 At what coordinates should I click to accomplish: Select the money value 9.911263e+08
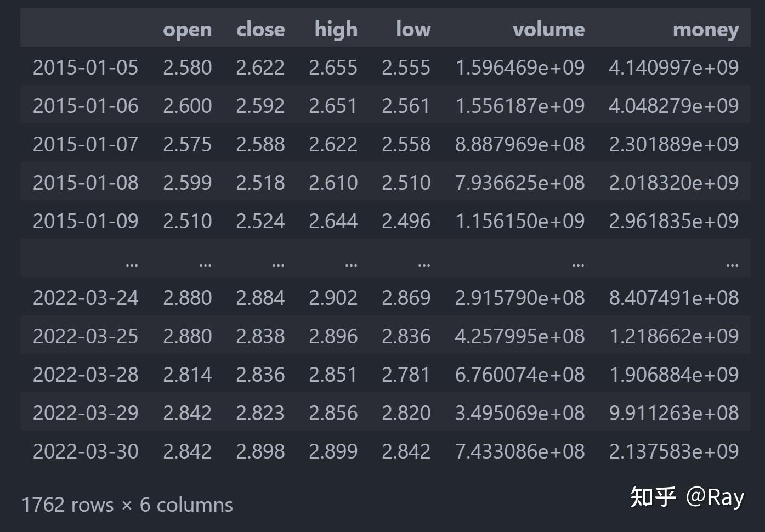673,414
